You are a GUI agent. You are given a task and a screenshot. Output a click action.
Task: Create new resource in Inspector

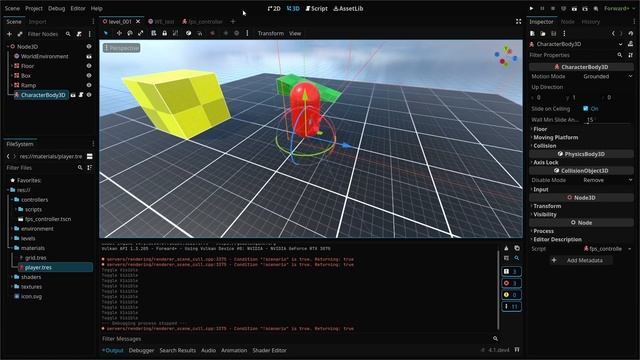point(532,33)
